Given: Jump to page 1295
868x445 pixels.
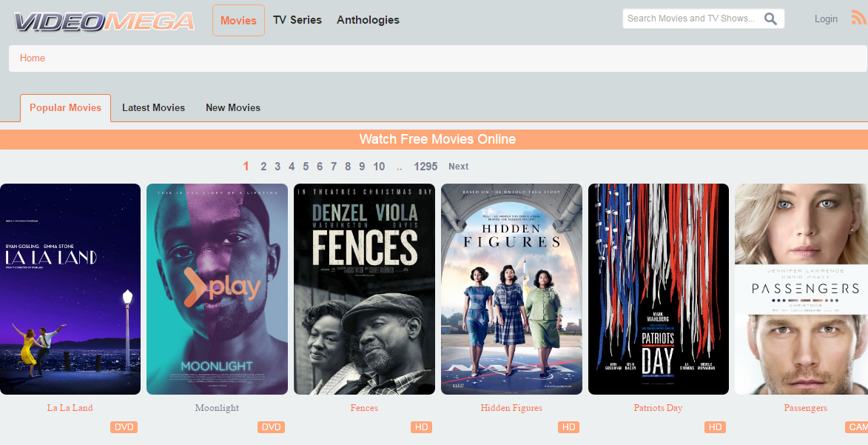Looking at the screenshot, I should pos(426,167).
